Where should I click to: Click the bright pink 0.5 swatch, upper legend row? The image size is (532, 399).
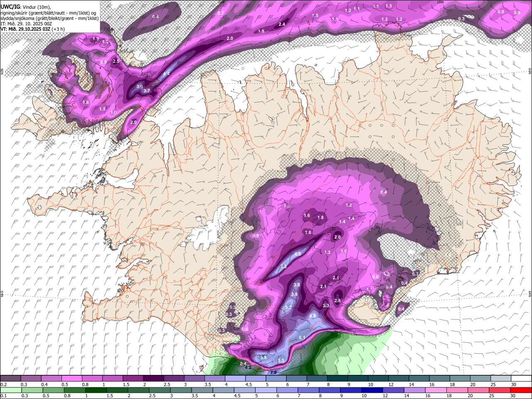click(x=71, y=378)
